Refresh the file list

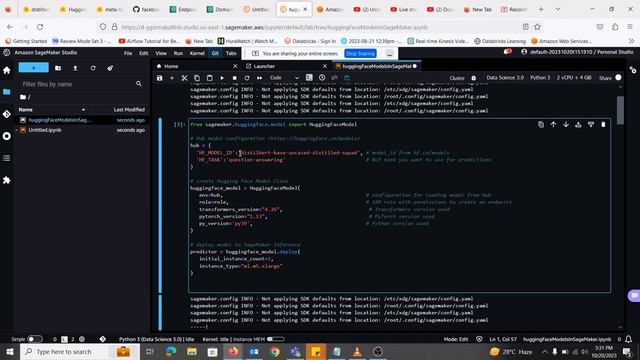point(93,68)
